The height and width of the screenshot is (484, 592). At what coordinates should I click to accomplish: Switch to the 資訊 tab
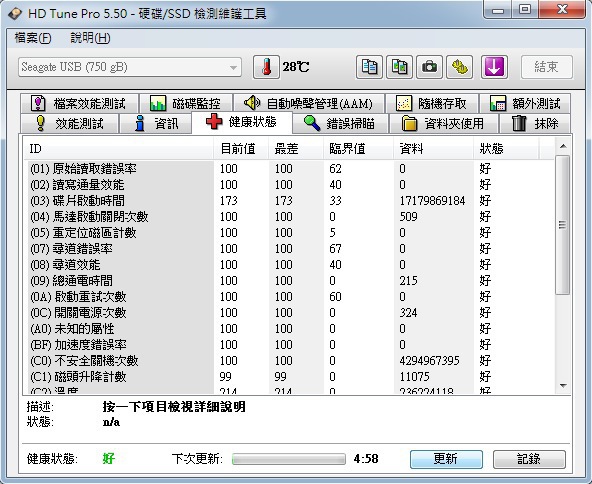[x=156, y=123]
